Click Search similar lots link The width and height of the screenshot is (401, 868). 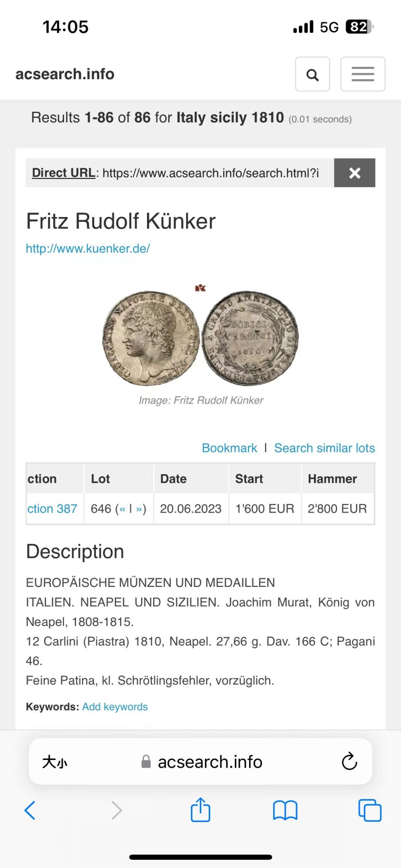[324, 448]
